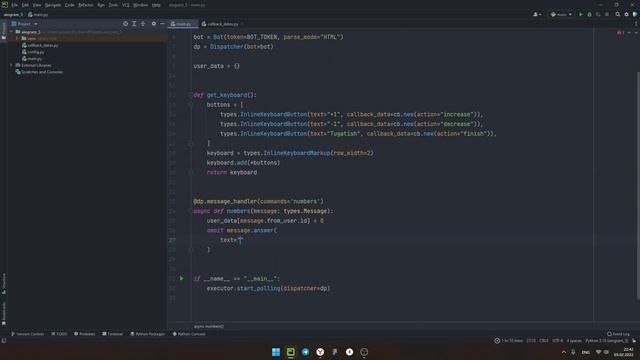This screenshot has height=360, width=640.
Task: Open the Run menu
Action: (x=101, y=5)
